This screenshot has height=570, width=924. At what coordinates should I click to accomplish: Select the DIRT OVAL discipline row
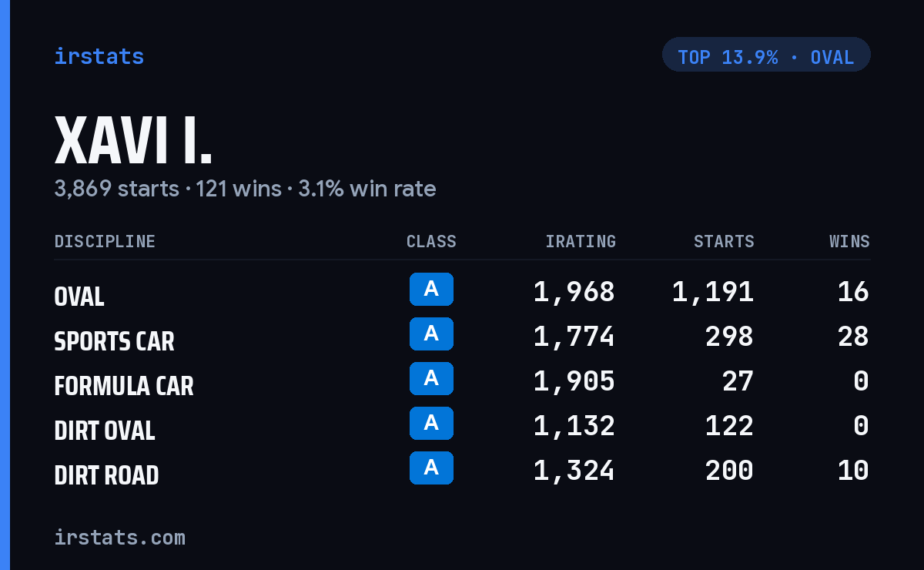(x=462, y=426)
